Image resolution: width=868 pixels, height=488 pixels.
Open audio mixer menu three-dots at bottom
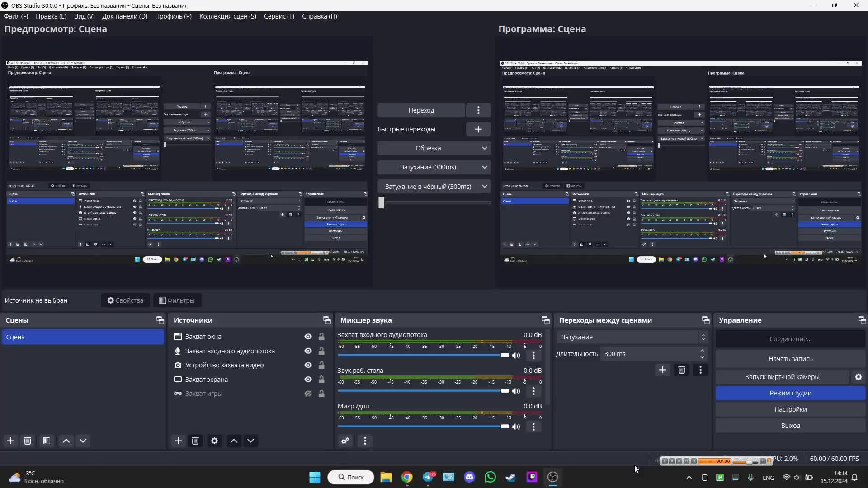coord(365,441)
